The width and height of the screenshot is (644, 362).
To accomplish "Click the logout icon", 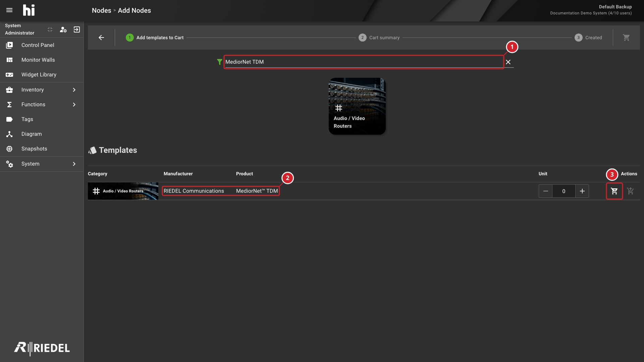I will (x=77, y=29).
